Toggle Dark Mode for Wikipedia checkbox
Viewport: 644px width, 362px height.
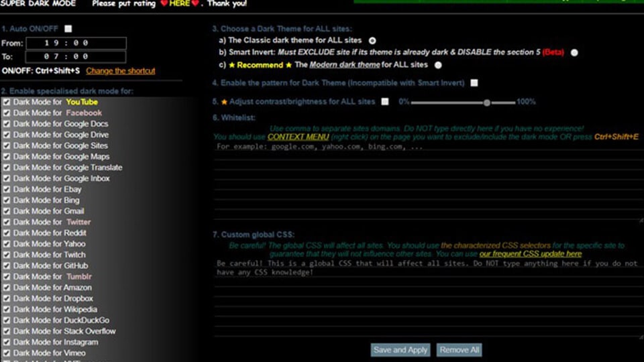[x=7, y=310]
